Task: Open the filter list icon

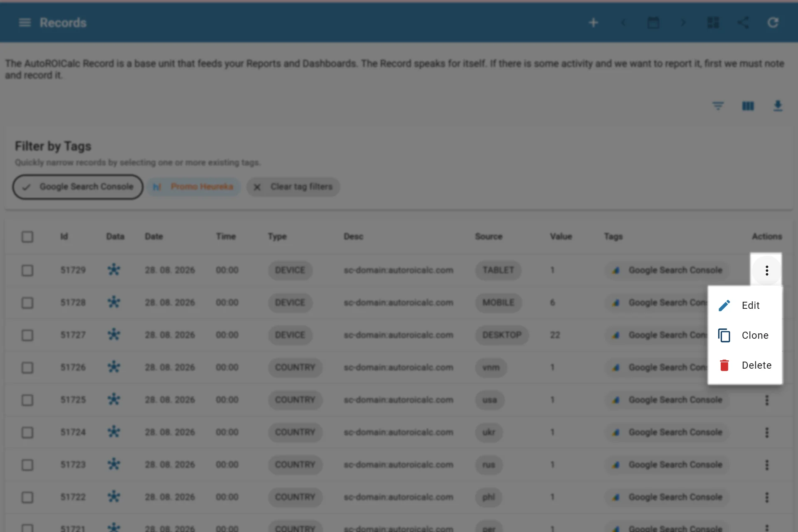Action: click(718, 106)
